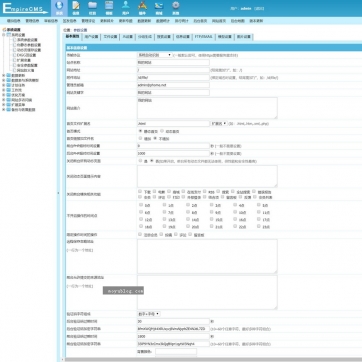Open the 系统 (System) globe icon in header

coord(59,6)
